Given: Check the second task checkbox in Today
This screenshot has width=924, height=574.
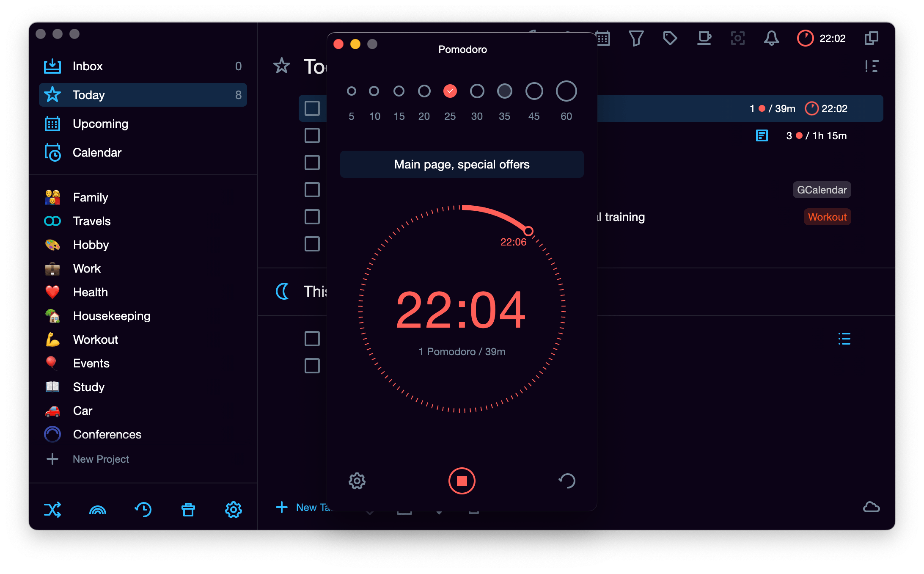Looking at the screenshot, I should [312, 135].
